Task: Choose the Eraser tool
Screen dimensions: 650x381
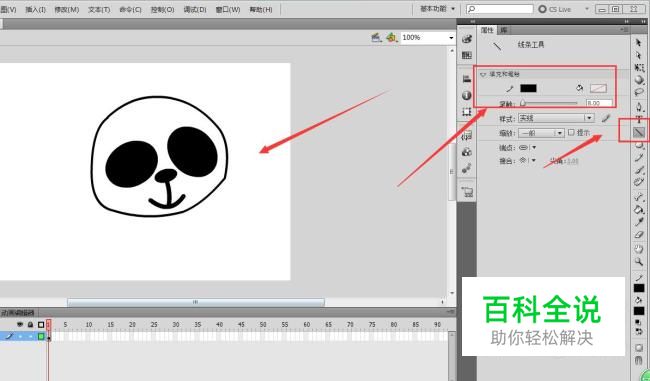Action: [638, 235]
